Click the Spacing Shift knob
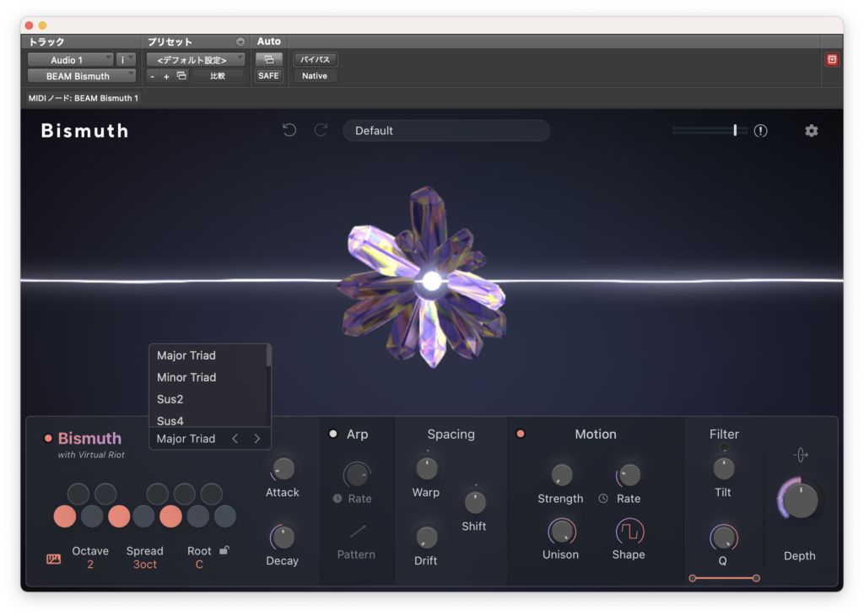 474,502
